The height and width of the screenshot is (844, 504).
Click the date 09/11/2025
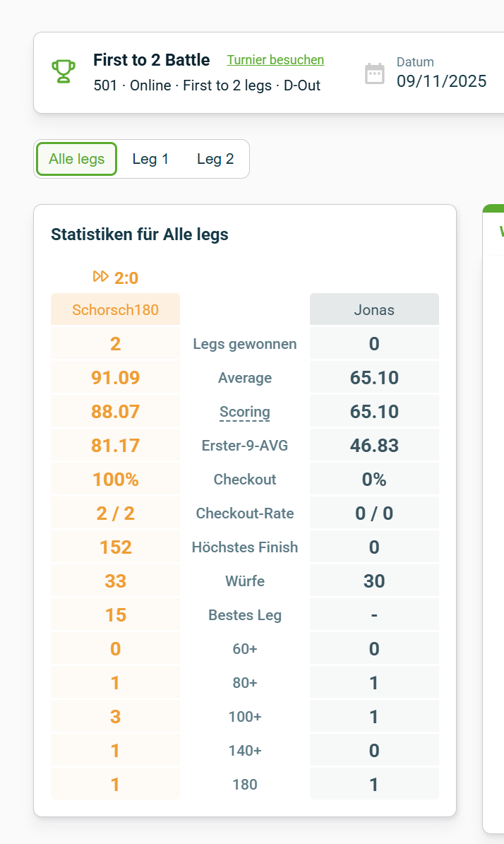[x=441, y=81]
